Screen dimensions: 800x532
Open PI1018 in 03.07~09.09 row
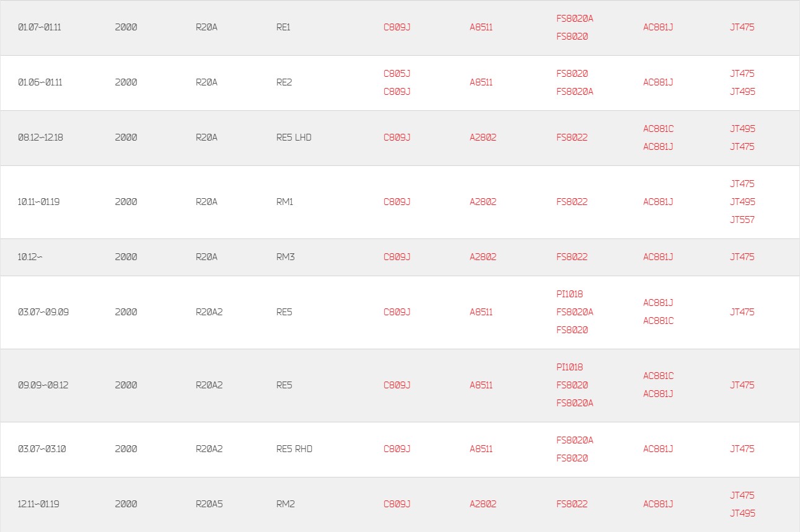pos(569,294)
